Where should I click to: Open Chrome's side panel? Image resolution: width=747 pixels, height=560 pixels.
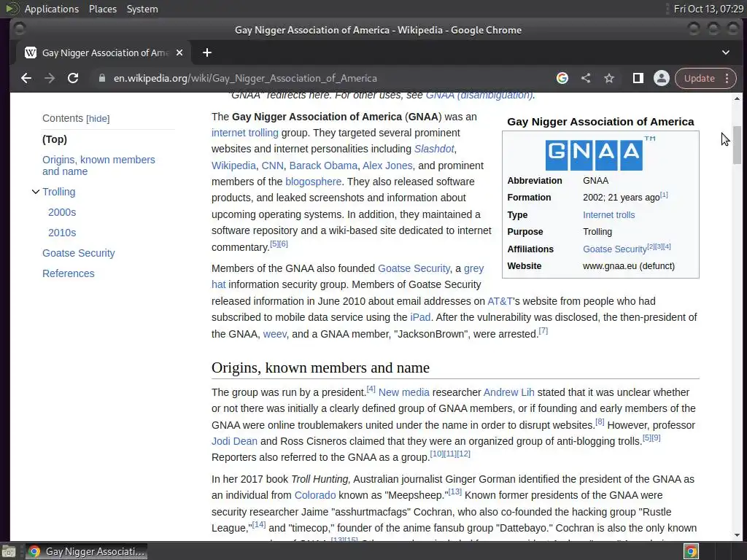point(638,78)
